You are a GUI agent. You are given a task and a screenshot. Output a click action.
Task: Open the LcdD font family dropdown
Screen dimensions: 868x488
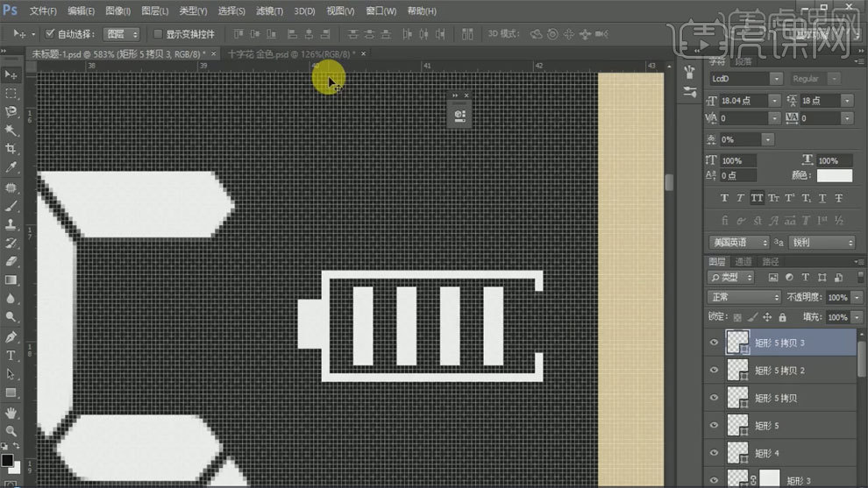coord(777,79)
